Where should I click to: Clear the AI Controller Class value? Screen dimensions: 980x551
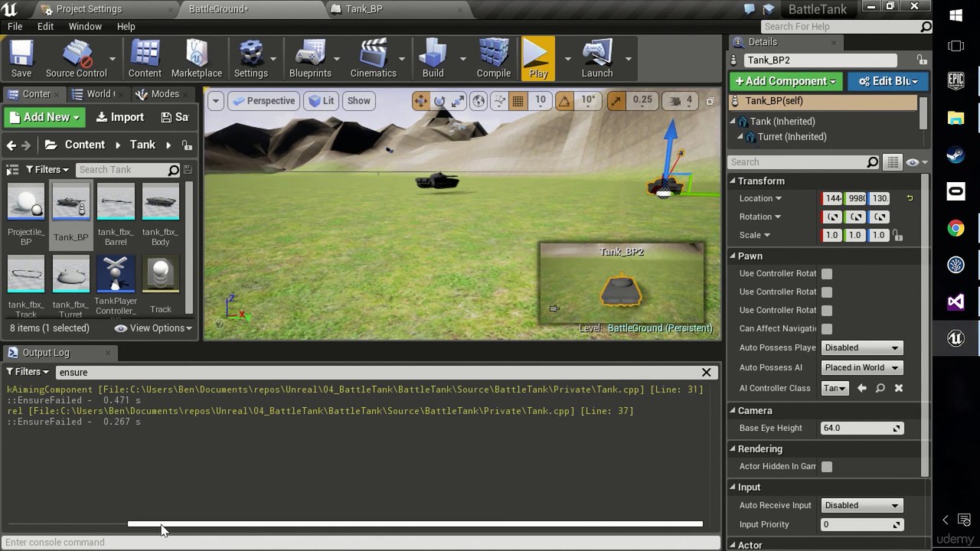[x=899, y=389]
